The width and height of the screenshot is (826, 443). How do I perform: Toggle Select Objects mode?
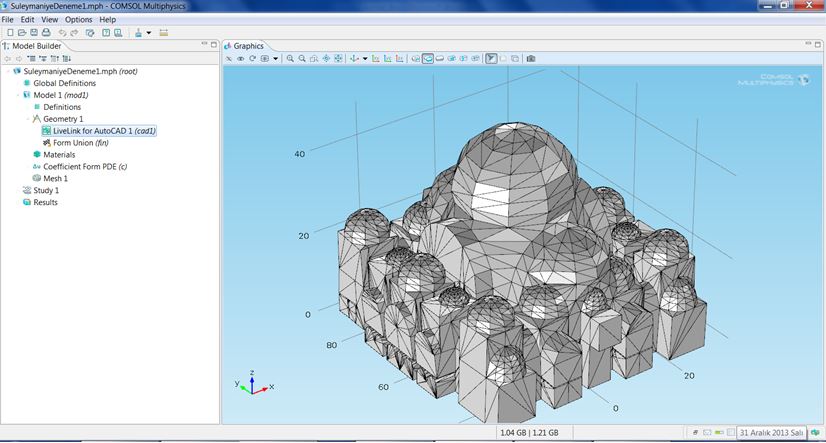click(x=416, y=58)
